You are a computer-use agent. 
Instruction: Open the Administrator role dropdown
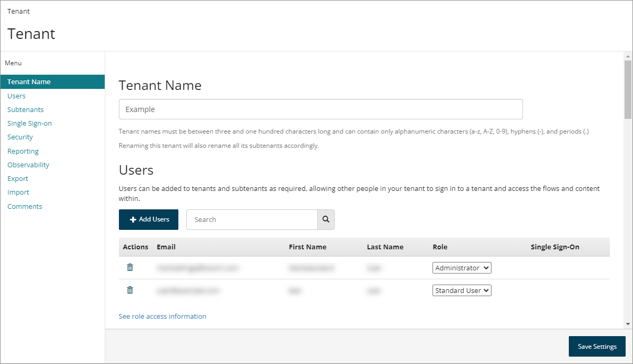461,268
